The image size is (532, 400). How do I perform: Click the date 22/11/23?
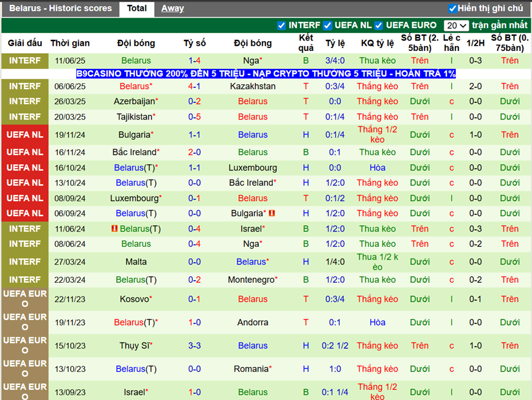pos(70,299)
